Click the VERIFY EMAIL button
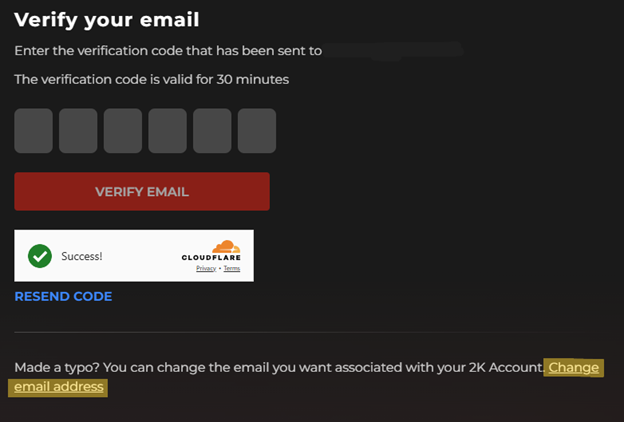 [x=142, y=191]
